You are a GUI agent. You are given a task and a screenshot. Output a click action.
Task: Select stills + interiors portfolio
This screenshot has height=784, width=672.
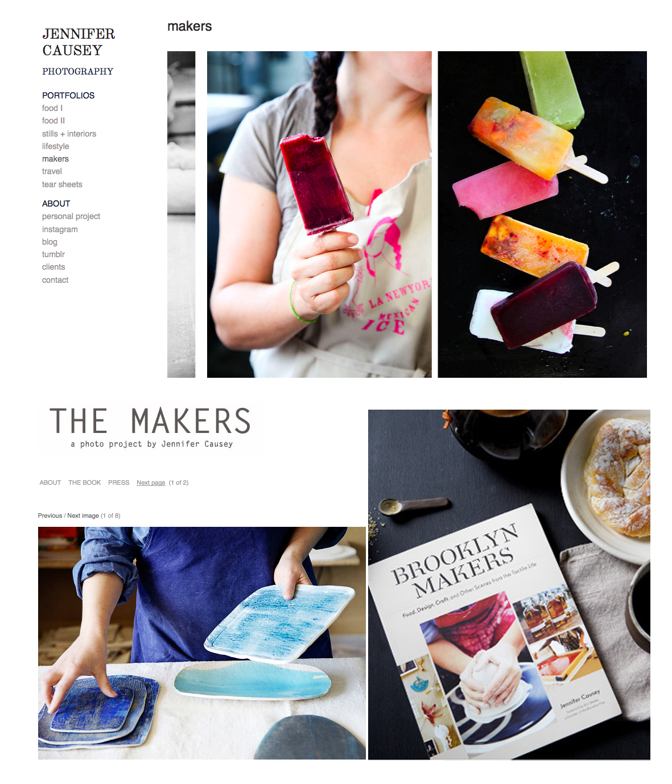(69, 134)
